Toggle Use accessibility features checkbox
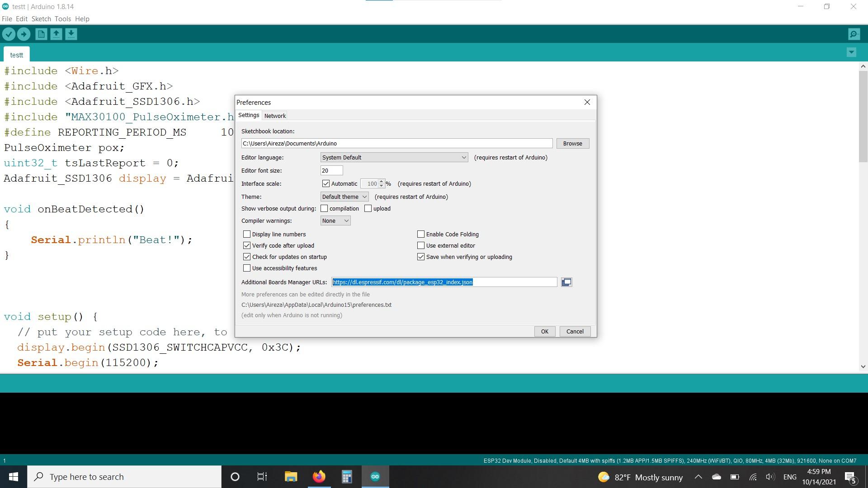Image resolution: width=868 pixels, height=488 pixels. 247,267
